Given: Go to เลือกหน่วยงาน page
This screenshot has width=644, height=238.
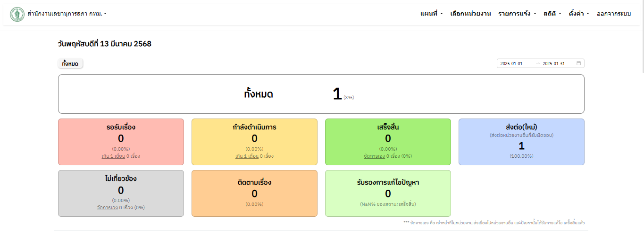Looking at the screenshot, I should coord(470,14).
